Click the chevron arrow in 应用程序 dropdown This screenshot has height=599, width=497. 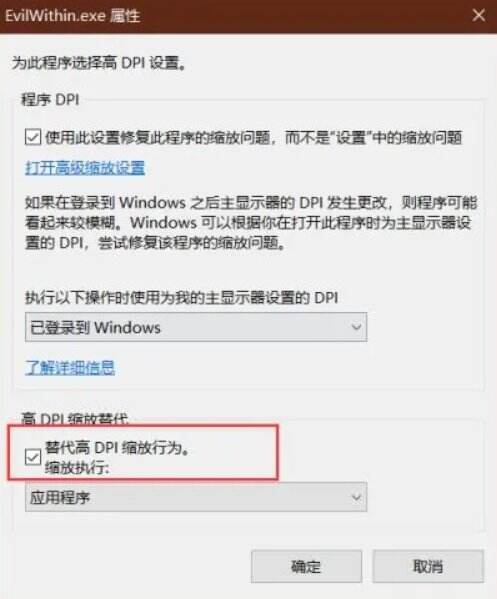point(356,497)
